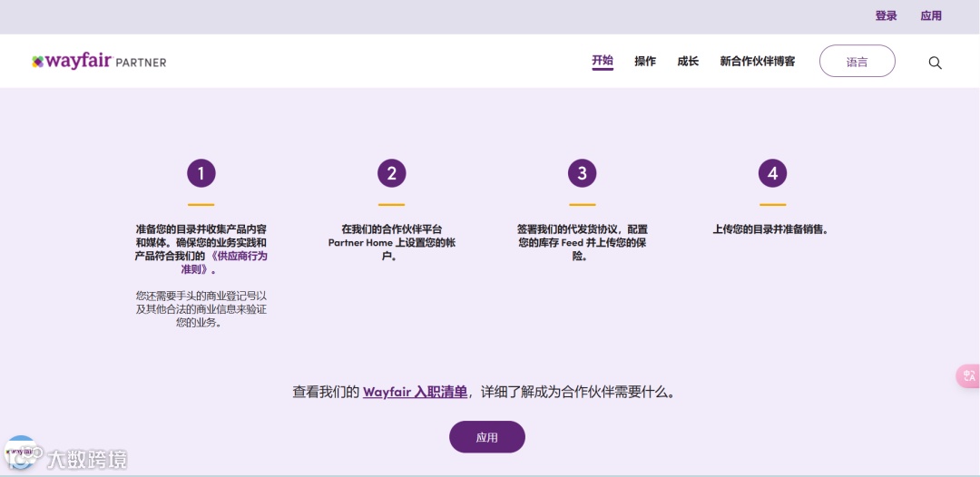Open the 语言 language selector button
This screenshot has width=980, height=477.
click(x=857, y=61)
